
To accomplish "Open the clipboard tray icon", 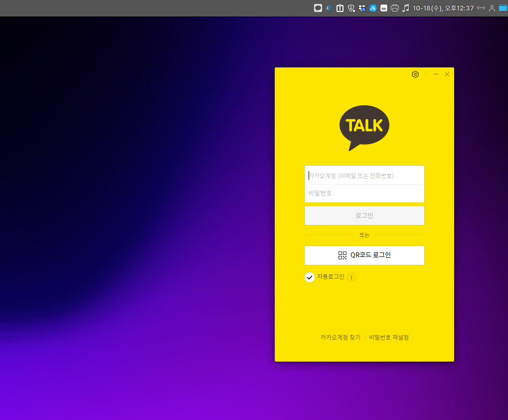I will [x=340, y=8].
